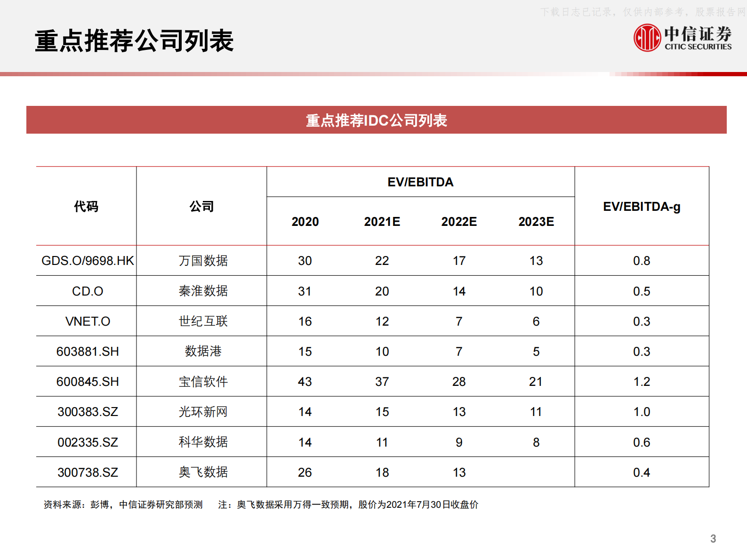Image resolution: width=747 pixels, height=560 pixels.
Task: Select the 2022E year header
Action: [x=459, y=222]
